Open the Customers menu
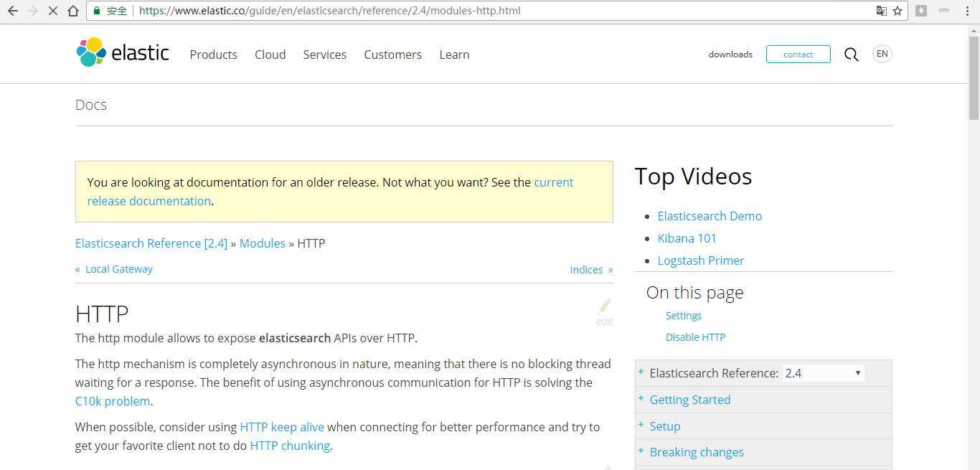Screen dimensions: 980x470 [x=392, y=55]
